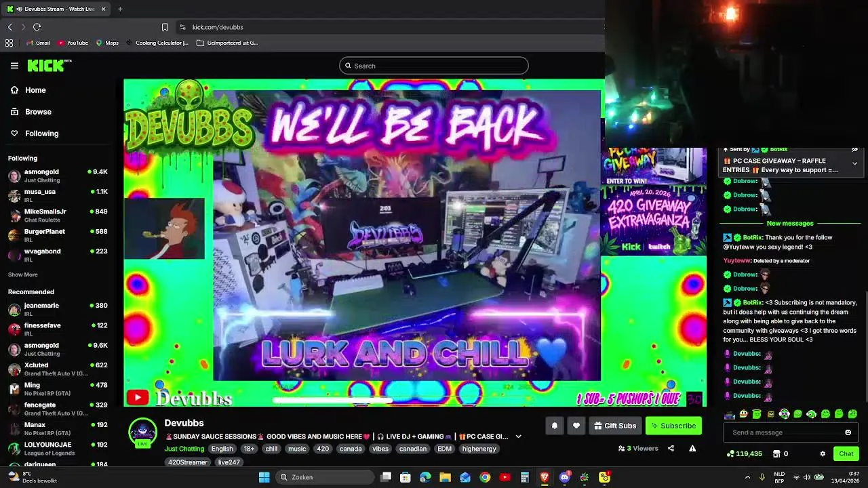868x488 pixels.
Task: Click the notification bell for Devubbs
Action: 554,426
